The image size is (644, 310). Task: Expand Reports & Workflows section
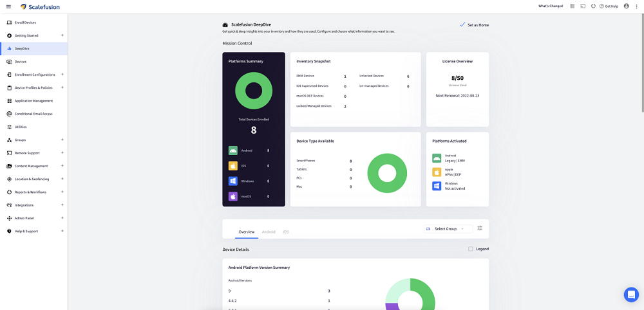tap(62, 192)
